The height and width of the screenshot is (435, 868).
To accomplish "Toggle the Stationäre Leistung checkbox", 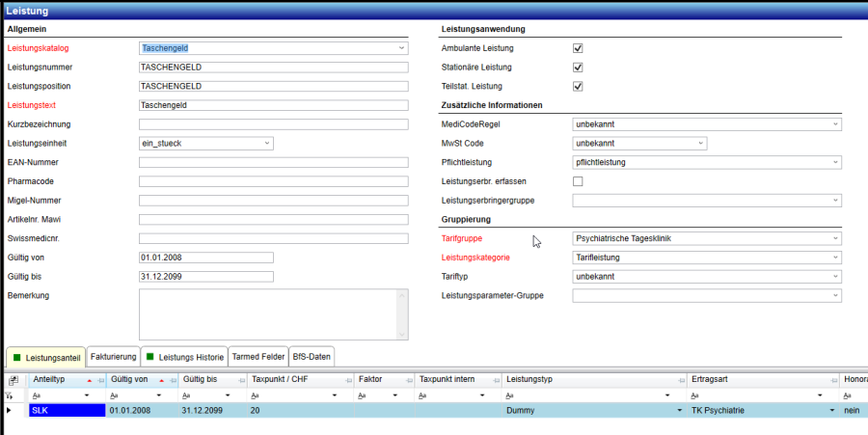I will tap(578, 68).
